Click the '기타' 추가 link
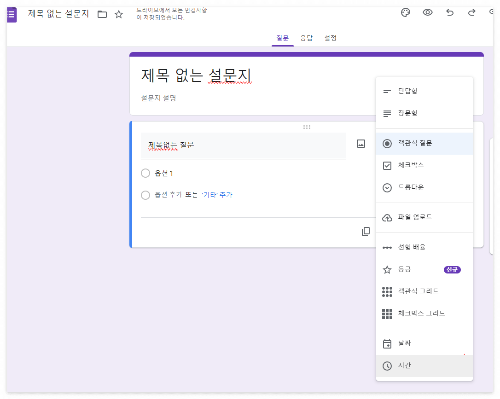 click(x=217, y=195)
